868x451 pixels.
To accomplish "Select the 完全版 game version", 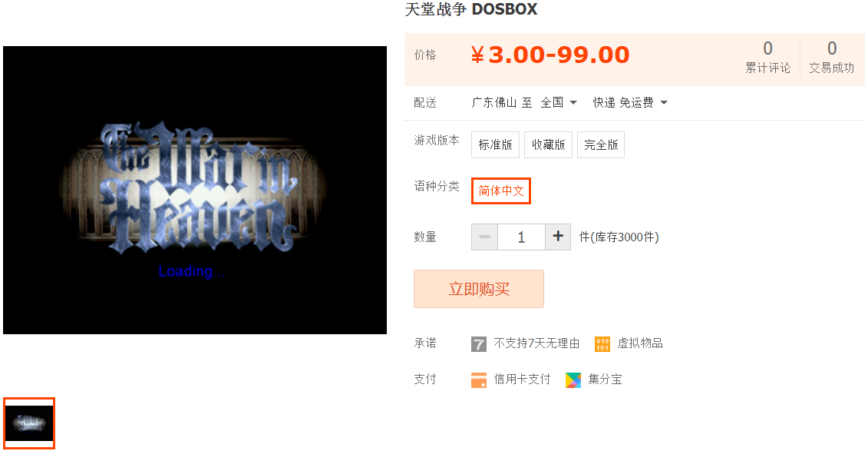I will tap(601, 144).
